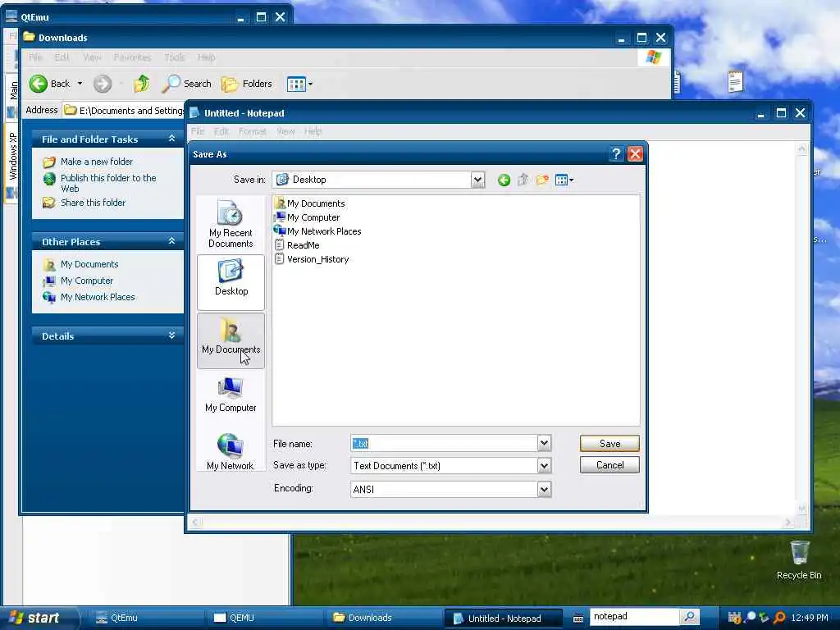Click Publish this folder to the Web

click(x=108, y=183)
